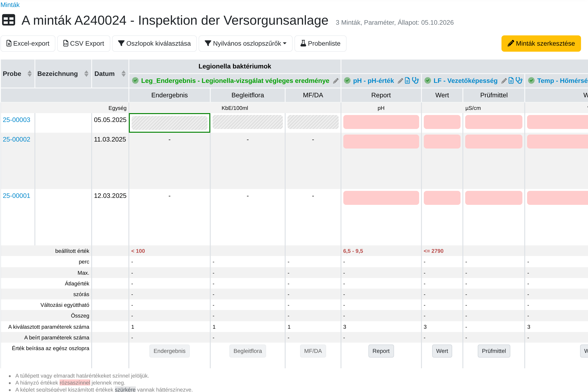Click the pencil icon next to Leg_Endergebnis

336,81
